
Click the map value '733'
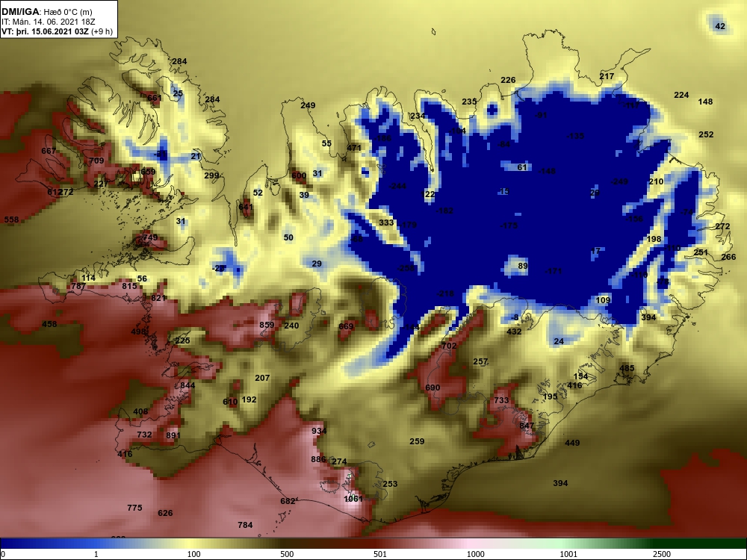[x=501, y=400]
